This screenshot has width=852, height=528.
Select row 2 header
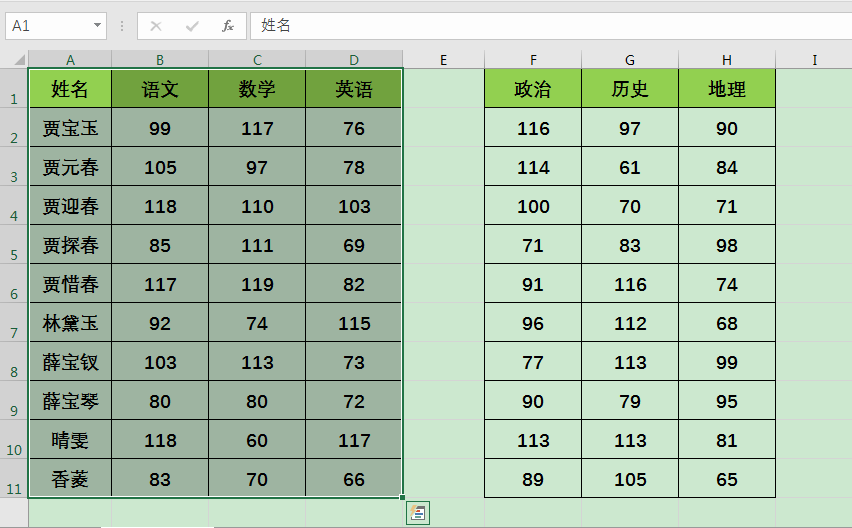pos(14,128)
